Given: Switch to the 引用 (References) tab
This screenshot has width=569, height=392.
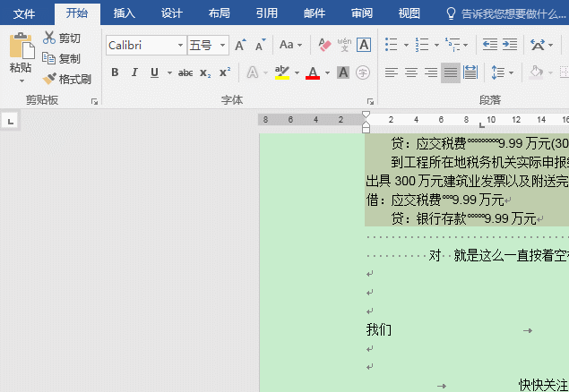Looking at the screenshot, I should tap(267, 13).
